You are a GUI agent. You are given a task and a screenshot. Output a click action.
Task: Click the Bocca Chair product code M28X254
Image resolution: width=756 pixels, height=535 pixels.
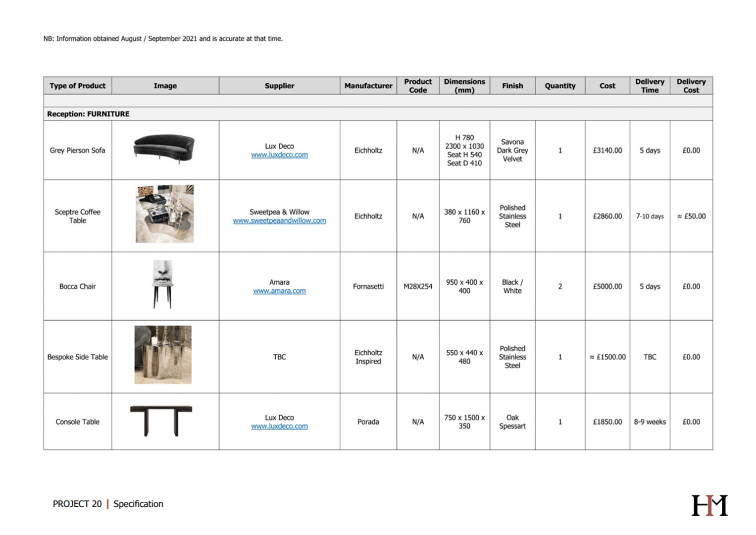pyautogui.click(x=418, y=287)
